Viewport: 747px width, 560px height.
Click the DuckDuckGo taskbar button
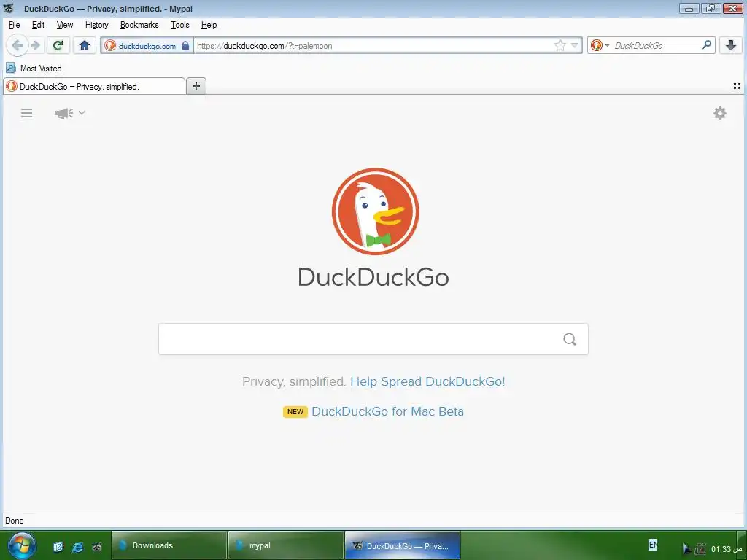(403, 545)
